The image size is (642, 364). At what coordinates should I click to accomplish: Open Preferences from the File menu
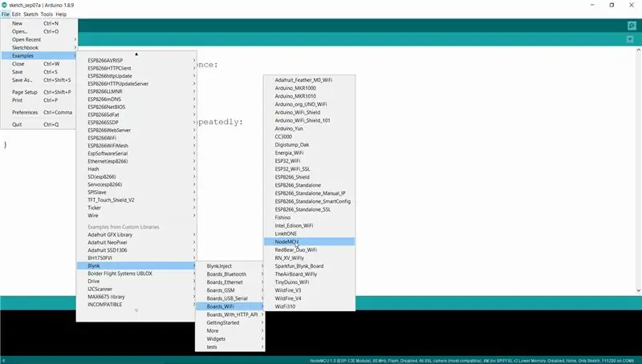coord(39,112)
